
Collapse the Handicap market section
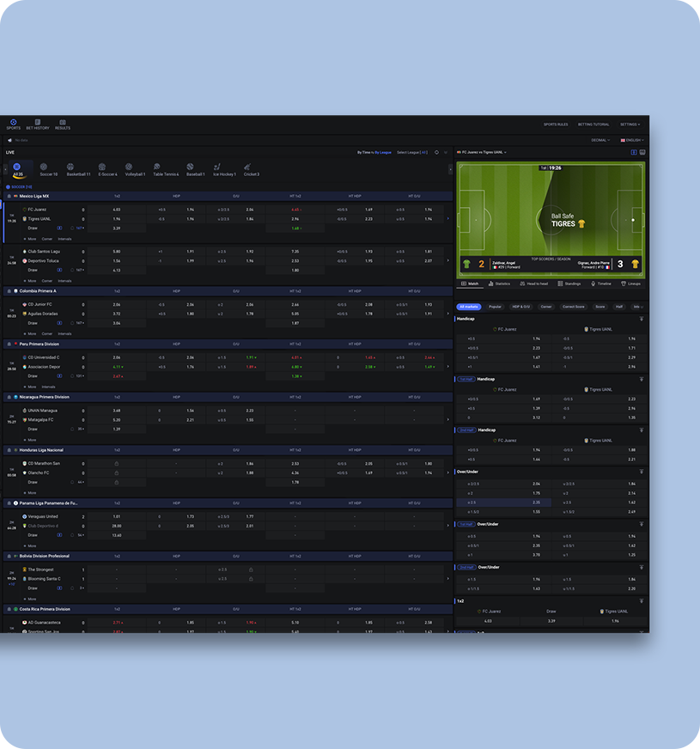coord(642,319)
